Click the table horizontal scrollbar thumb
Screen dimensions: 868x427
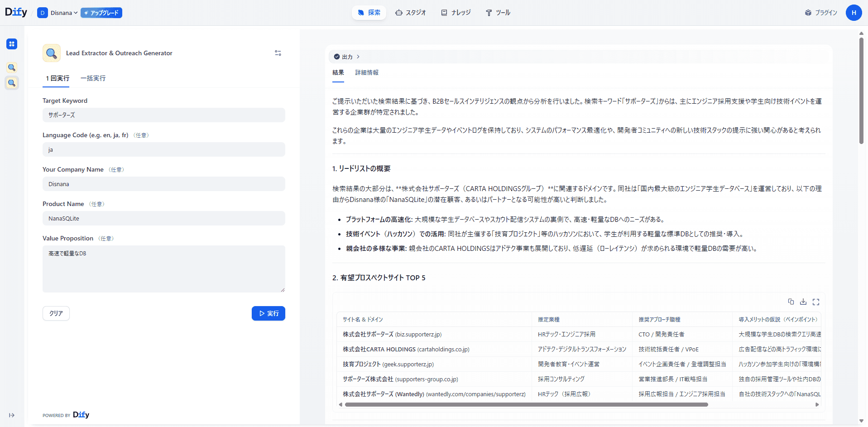click(526, 405)
